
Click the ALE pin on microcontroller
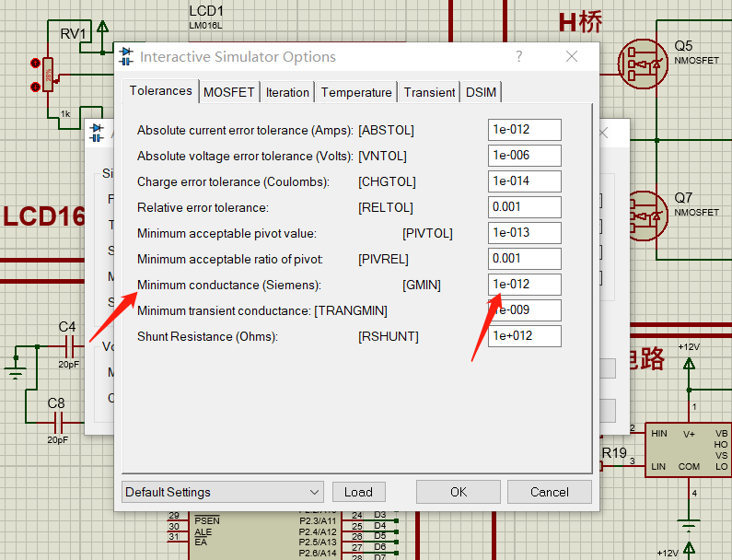pyautogui.click(x=203, y=532)
